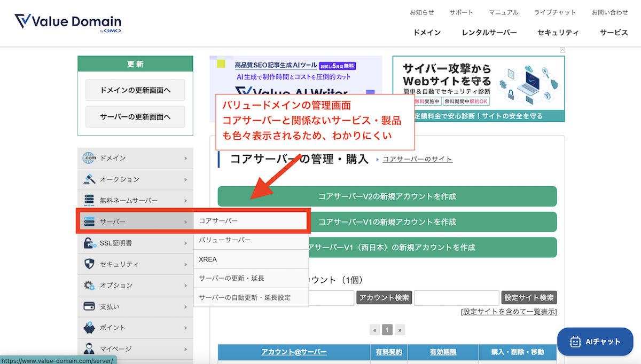
Task: Click the .com domain sidebar icon
Action: (x=89, y=158)
